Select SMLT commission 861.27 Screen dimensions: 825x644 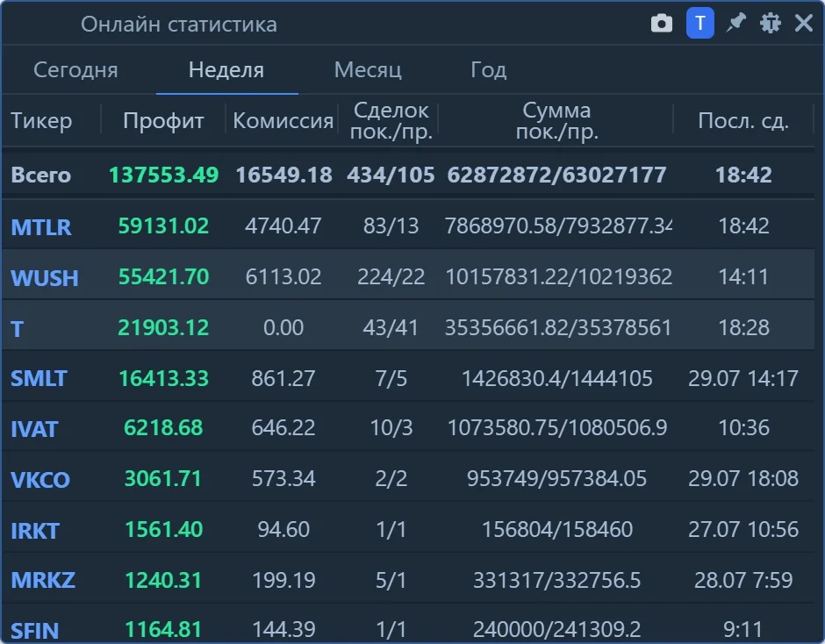pos(283,378)
